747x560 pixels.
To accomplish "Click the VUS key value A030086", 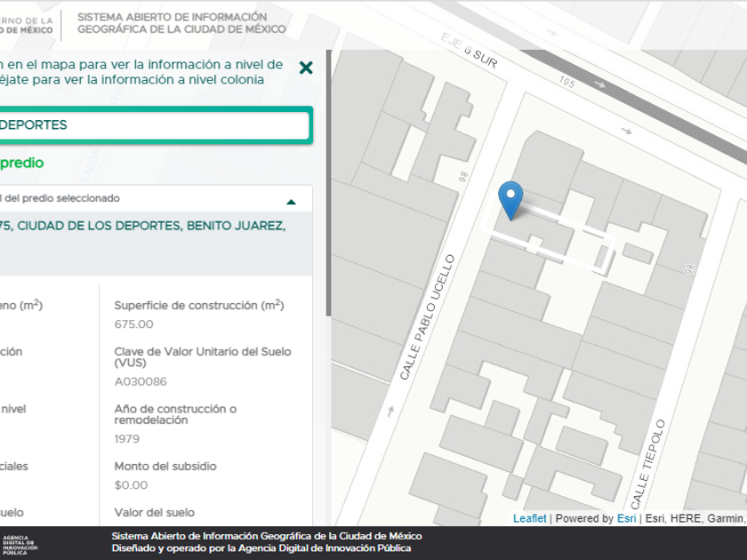I will coord(141,381).
